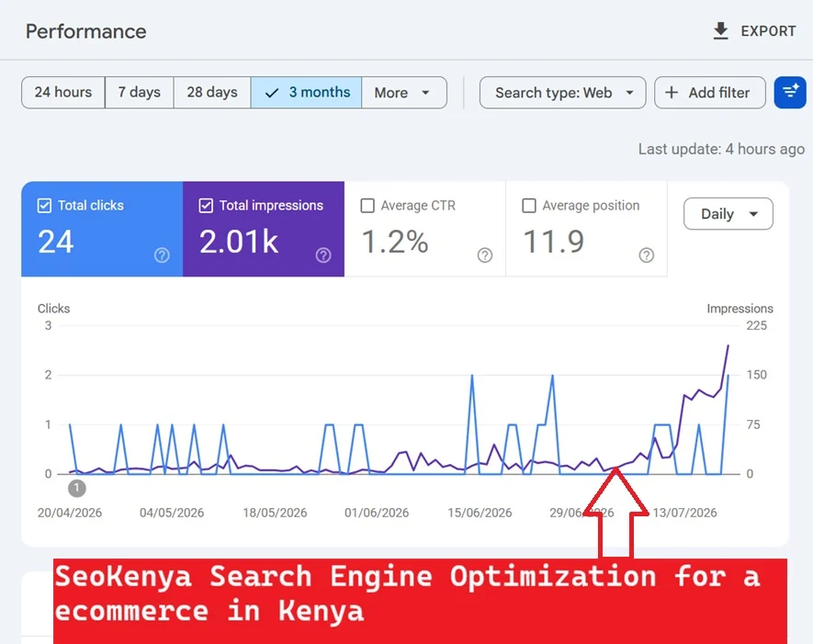Screen dimensions: 813x644
Task: Expand the More date range dropdown
Action: click(404, 92)
